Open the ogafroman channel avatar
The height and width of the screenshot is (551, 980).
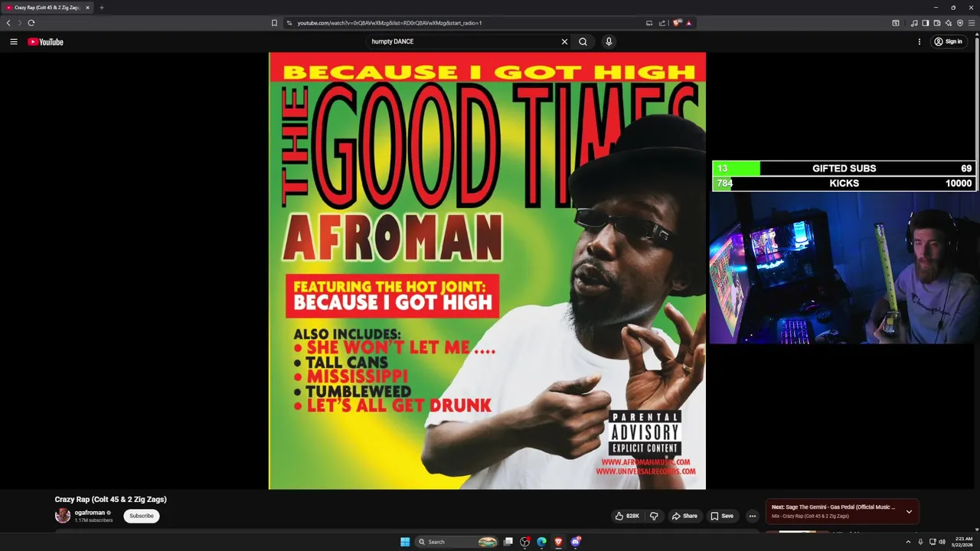(63, 516)
